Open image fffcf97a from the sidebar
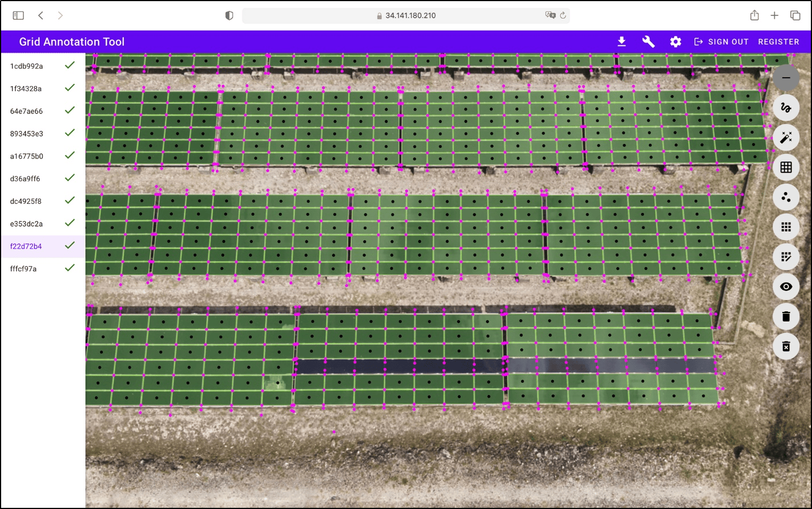The width and height of the screenshot is (812, 509). tap(23, 269)
